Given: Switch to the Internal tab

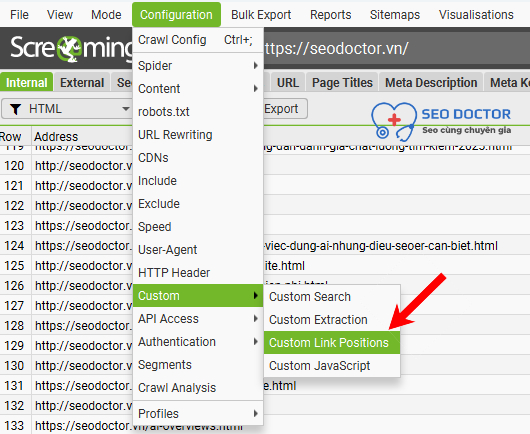Looking at the screenshot, I should click(x=26, y=82).
